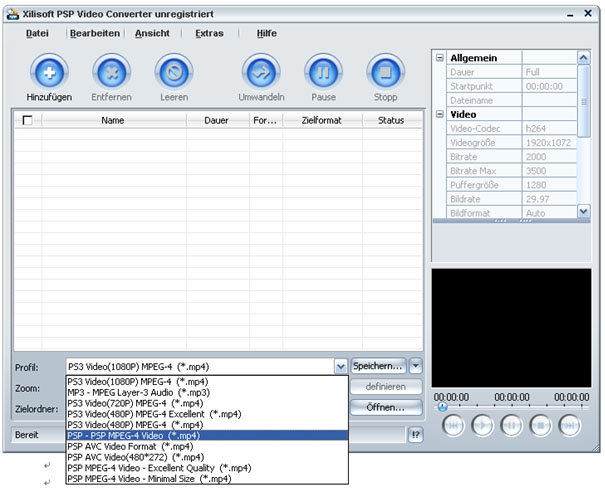
Task: Click the Leeren clear list icon
Action: tap(173, 73)
